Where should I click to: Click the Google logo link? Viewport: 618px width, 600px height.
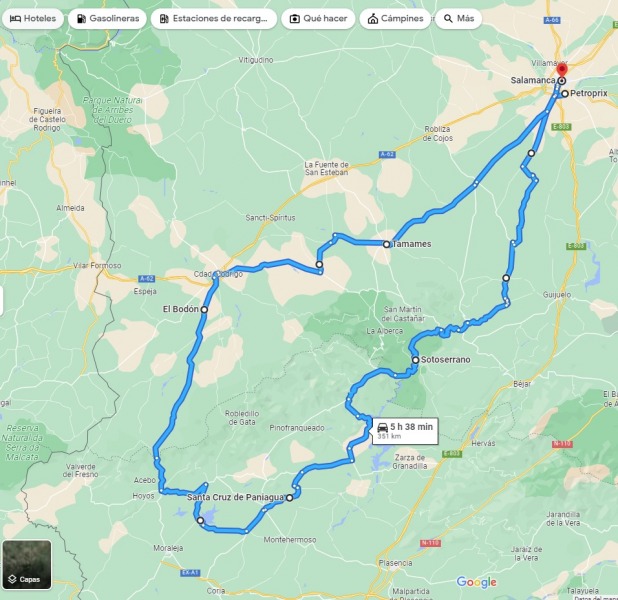pyautogui.click(x=476, y=582)
